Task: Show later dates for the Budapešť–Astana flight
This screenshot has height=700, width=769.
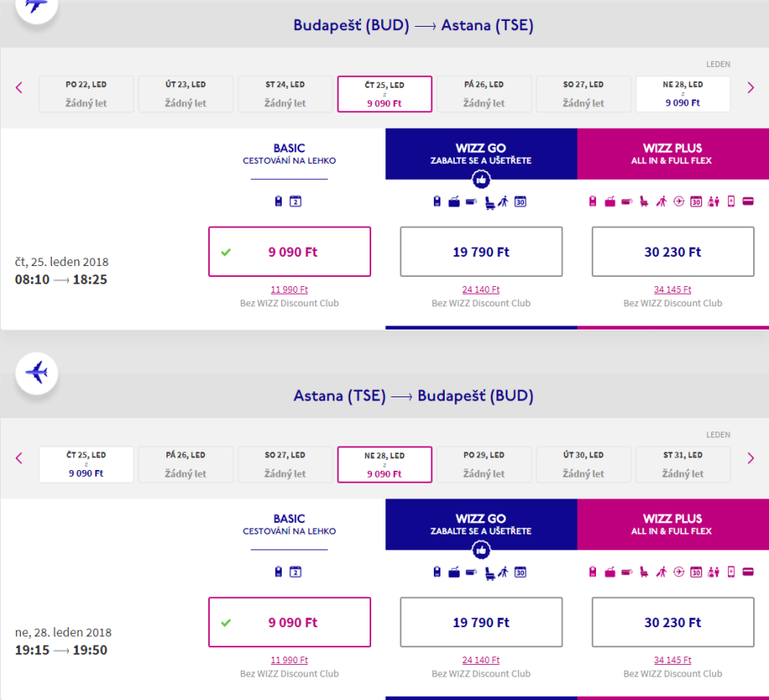Action: pyautogui.click(x=750, y=87)
